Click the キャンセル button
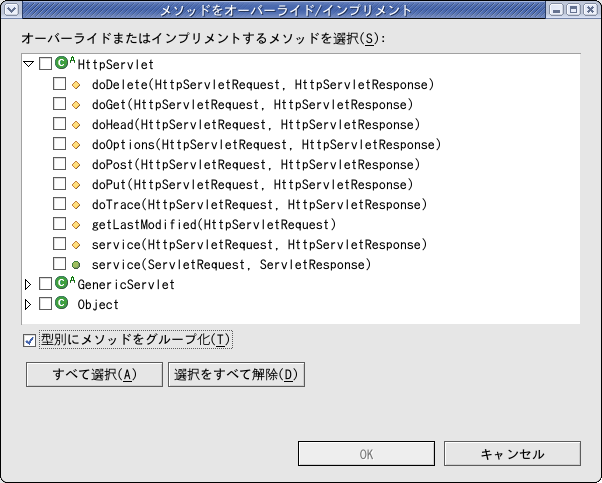This screenshot has width=602, height=483. pos(513,454)
